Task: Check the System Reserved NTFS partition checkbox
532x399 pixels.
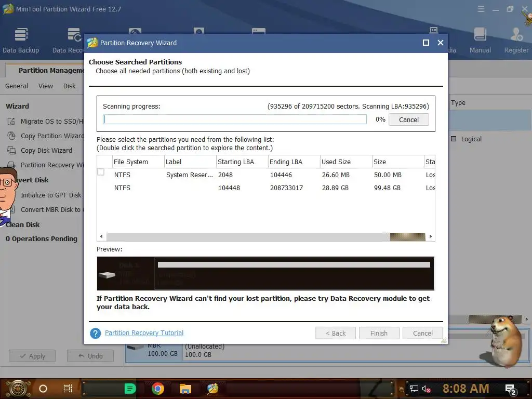Action: tap(101, 172)
